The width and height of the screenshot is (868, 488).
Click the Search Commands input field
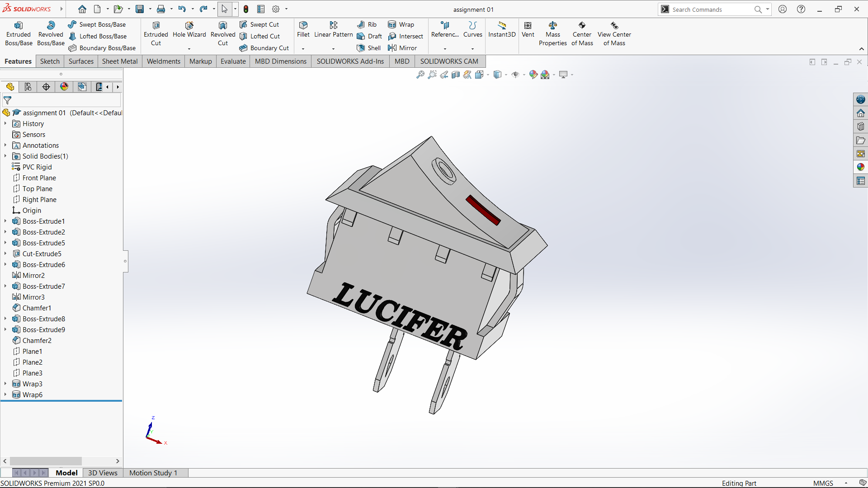tap(710, 9)
